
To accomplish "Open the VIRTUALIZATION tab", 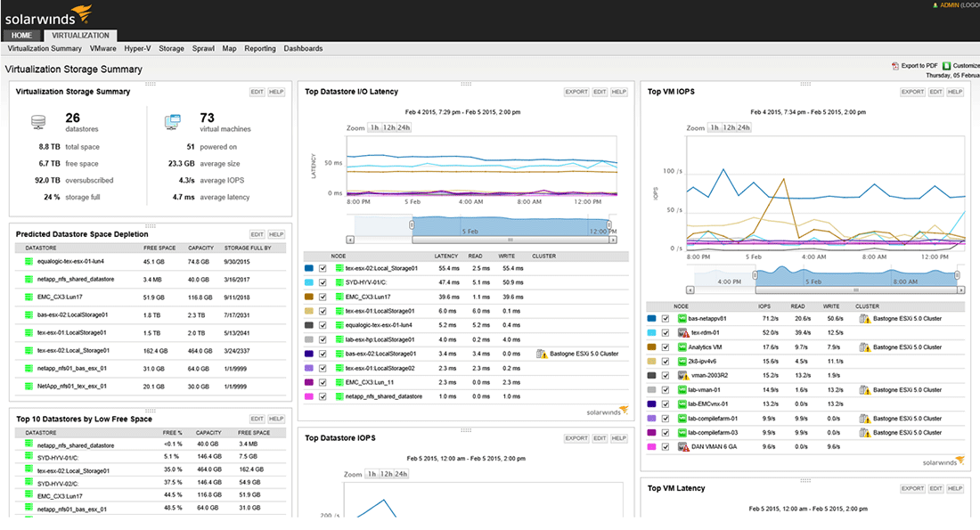I will (80, 36).
